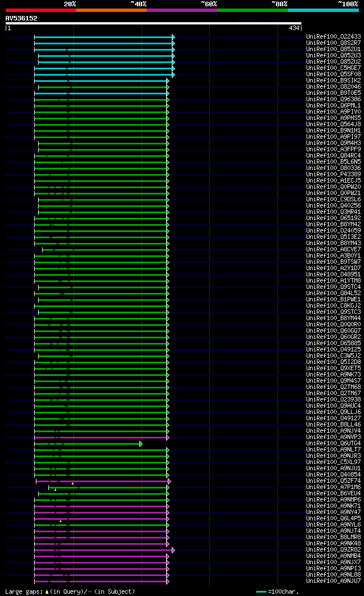Image resolution: width=364 pixels, height=596 pixels.
Task: Select the UniRef100_Q5ZF74 label
Action: [333, 481]
